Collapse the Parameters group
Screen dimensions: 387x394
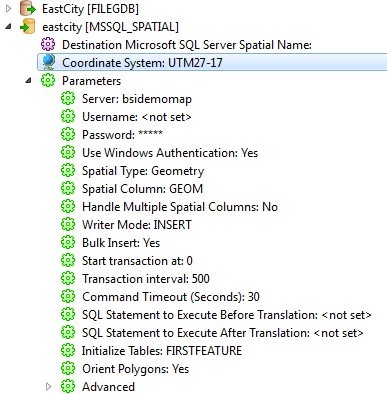click(x=29, y=81)
